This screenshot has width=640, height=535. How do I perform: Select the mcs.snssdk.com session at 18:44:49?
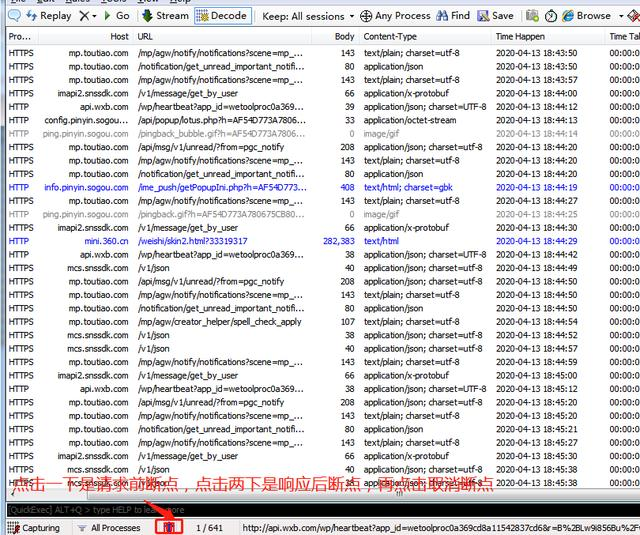coord(322,268)
